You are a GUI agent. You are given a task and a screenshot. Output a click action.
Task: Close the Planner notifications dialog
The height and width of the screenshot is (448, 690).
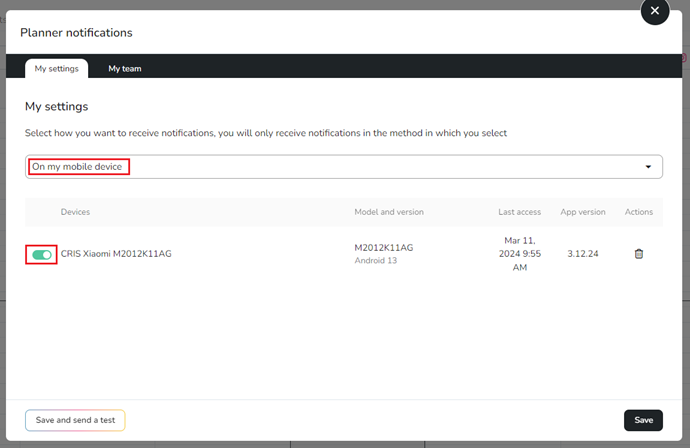click(654, 11)
